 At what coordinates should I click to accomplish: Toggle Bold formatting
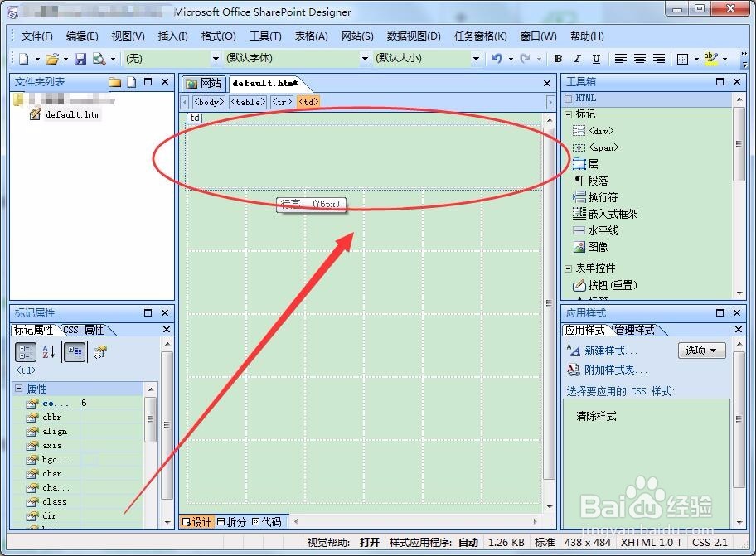pyautogui.click(x=558, y=58)
